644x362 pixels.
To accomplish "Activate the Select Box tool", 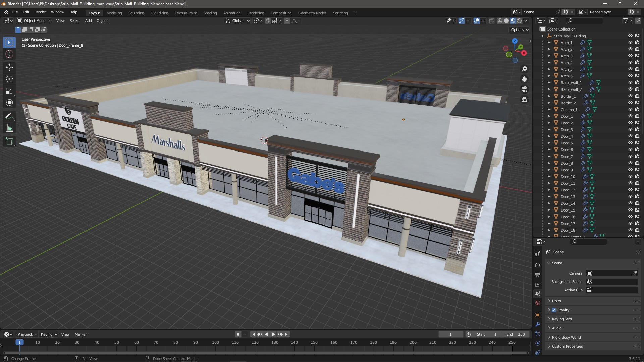I will click(x=9, y=42).
